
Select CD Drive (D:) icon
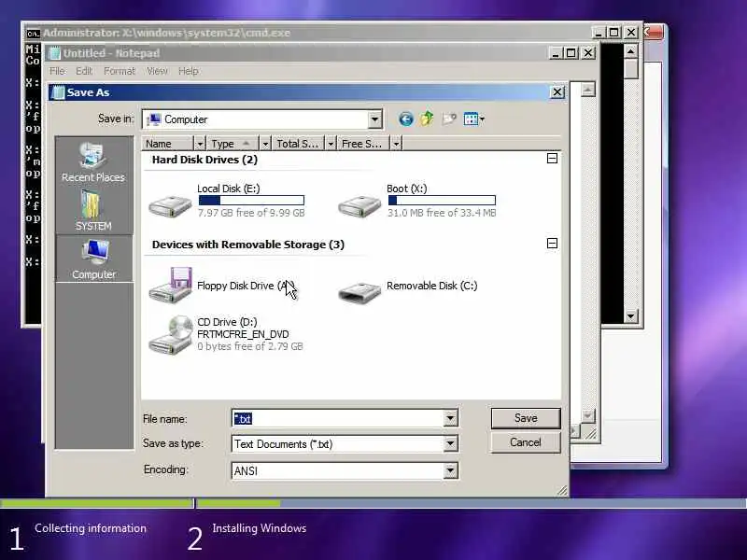[170, 335]
